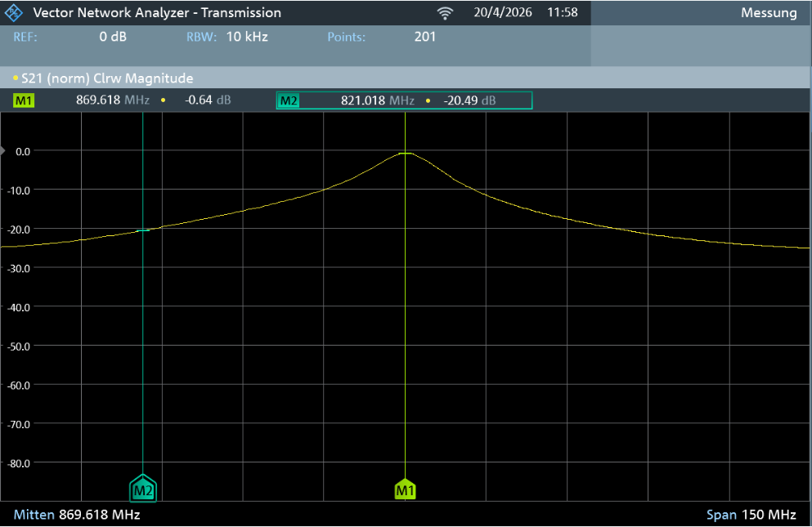Select the S21 (norm) Clrw Magnitude trace label
Viewport: 812px width, 527px height.
(107, 78)
